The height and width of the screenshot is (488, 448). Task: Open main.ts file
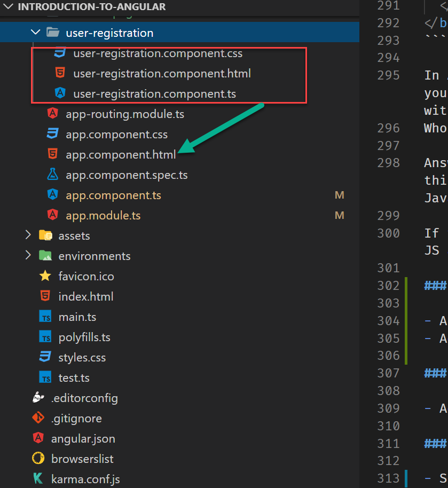click(77, 317)
